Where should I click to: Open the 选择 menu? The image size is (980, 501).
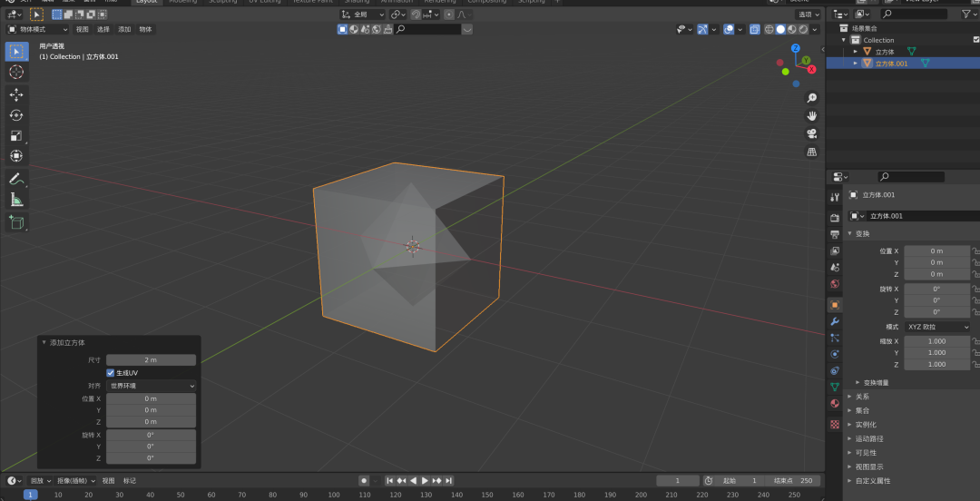(x=103, y=29)
